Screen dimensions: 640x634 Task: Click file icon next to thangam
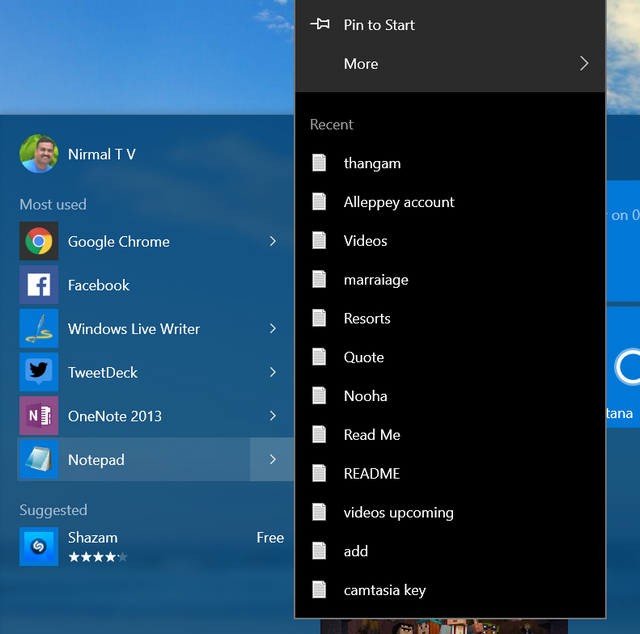319,162
